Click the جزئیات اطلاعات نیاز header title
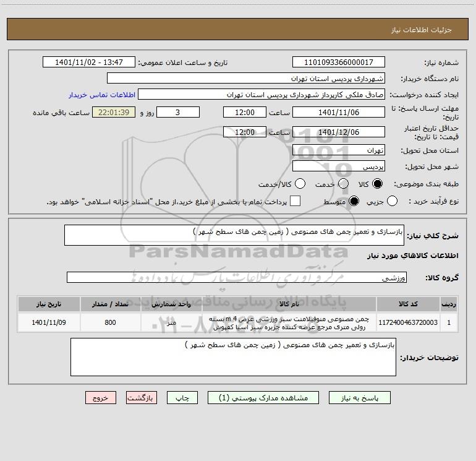476x461 pixels. coord(422,30)
